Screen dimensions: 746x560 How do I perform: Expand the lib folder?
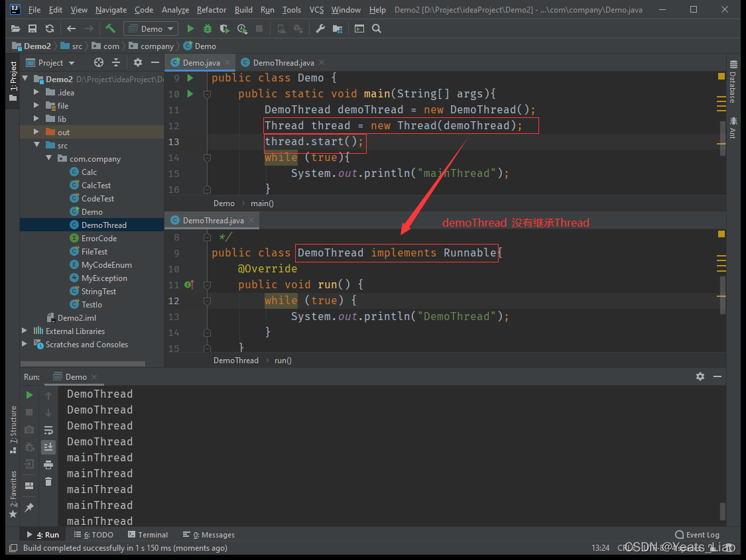pyautogui.click(x=36, y=119)
